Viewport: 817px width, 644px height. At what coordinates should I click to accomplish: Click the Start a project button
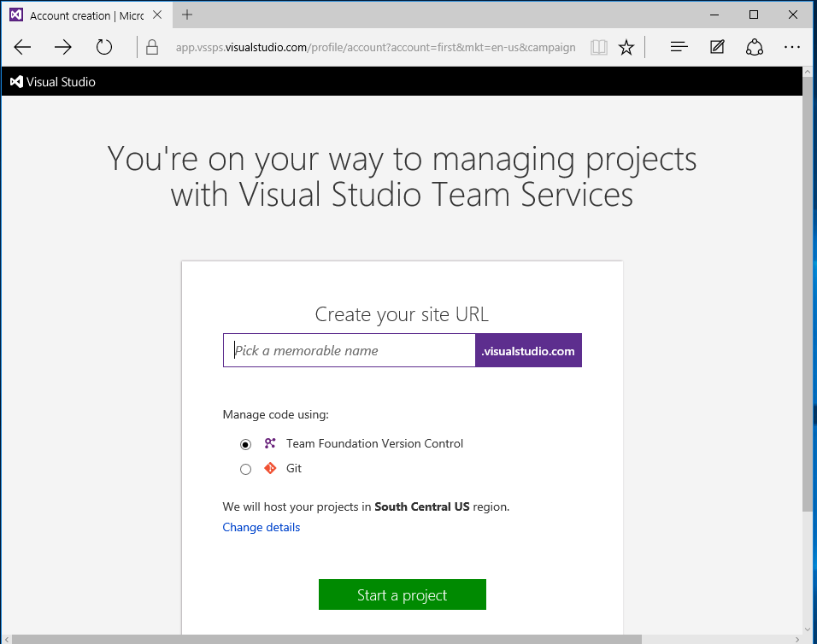point(402,594)
